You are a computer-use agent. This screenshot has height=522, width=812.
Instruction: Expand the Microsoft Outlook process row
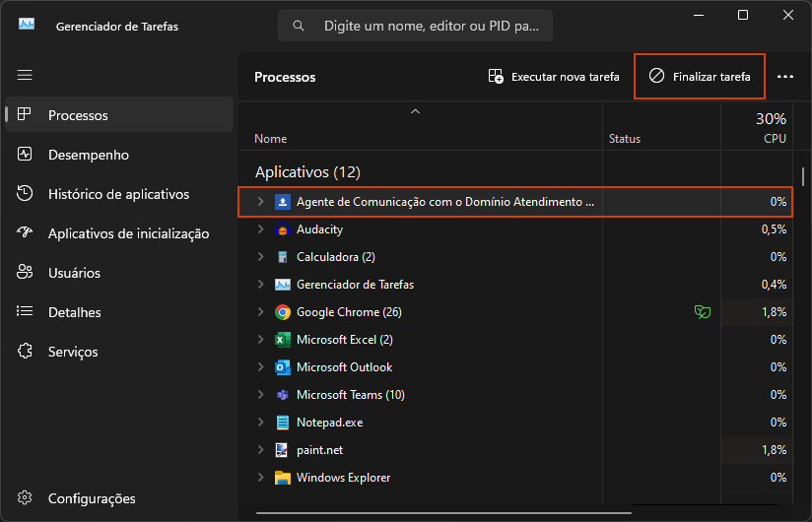click(260, 367)
